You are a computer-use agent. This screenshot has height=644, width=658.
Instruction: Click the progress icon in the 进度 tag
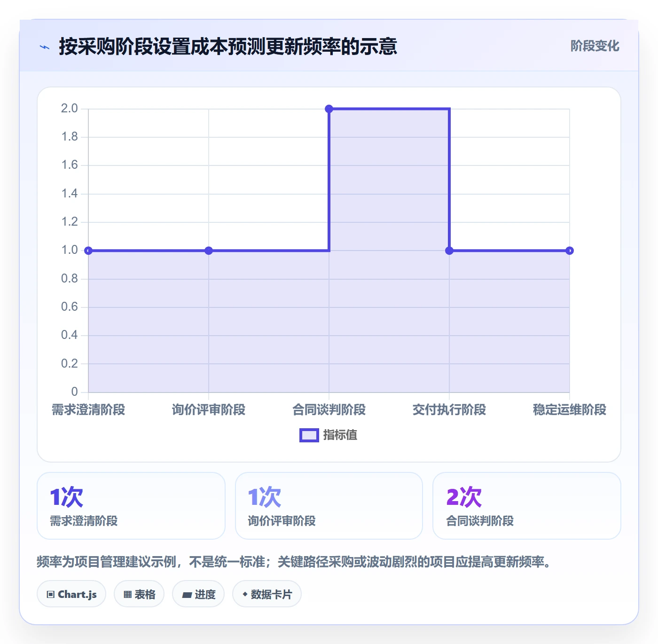[187, 595]
